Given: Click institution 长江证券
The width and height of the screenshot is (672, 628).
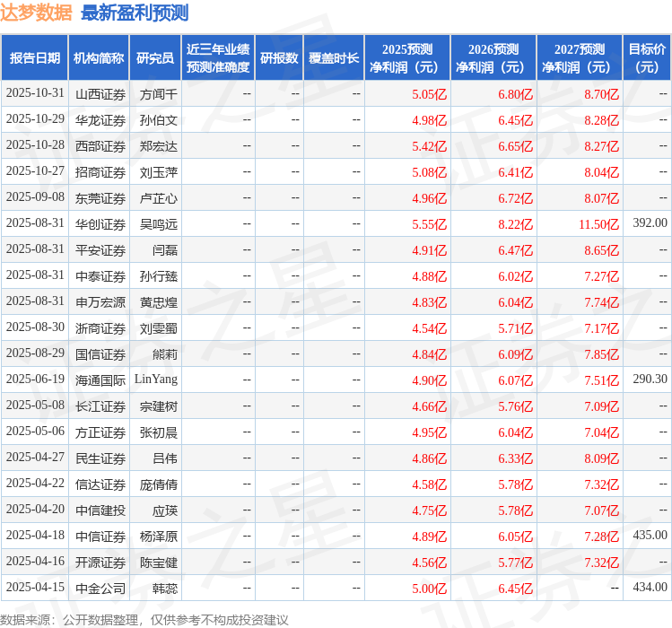Looking at the screenshot, I should click(x=100, y=406).
